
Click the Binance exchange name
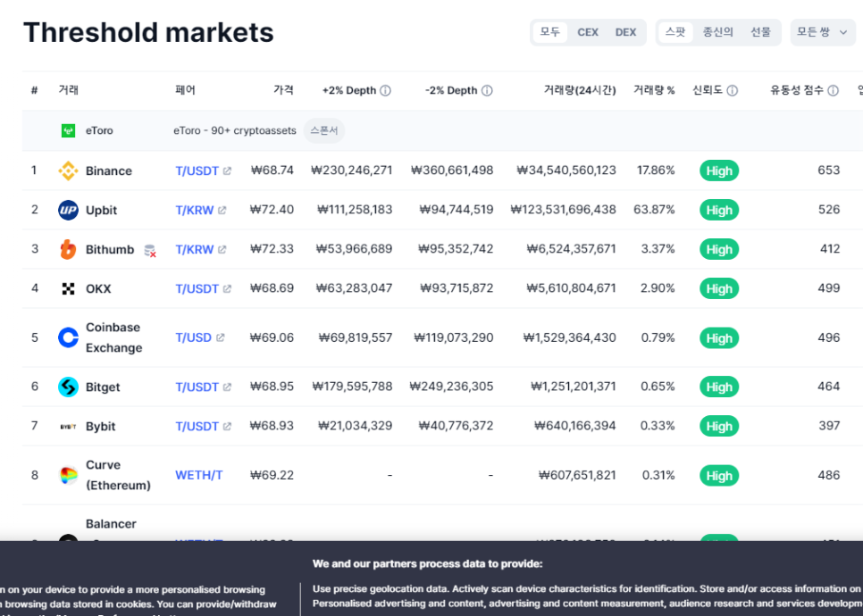click(108, 171)
